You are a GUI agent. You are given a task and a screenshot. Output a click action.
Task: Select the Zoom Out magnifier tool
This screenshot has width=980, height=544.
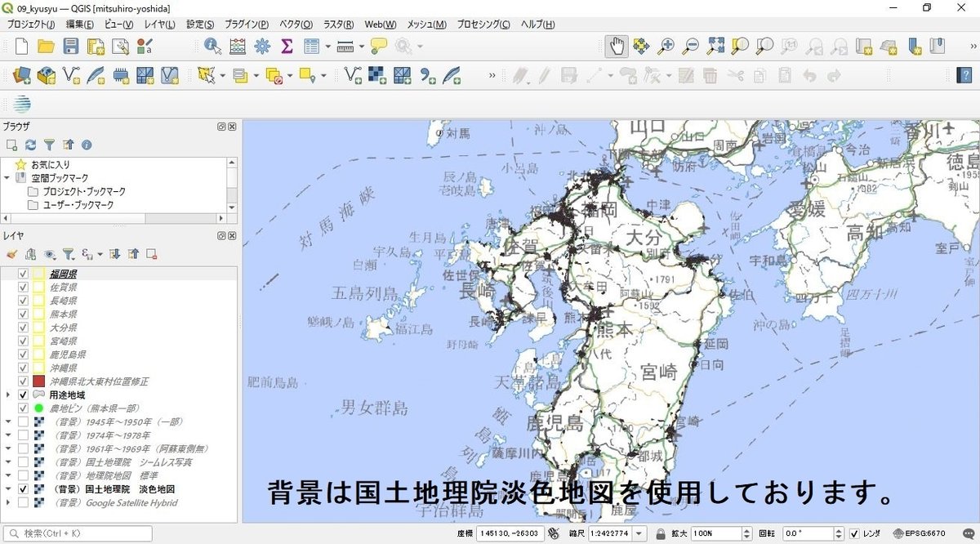tap(691, 47)
